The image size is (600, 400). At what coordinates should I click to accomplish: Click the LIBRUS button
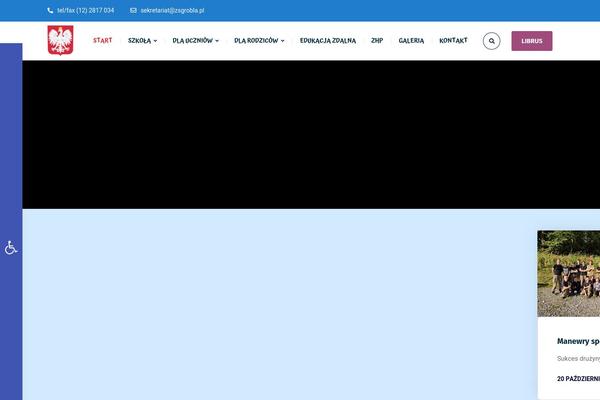[532, 41]
